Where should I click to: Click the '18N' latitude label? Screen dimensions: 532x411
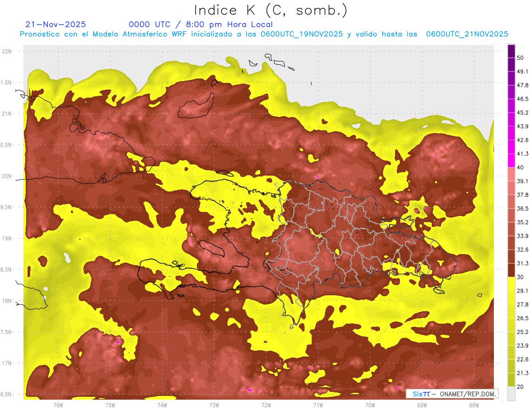coord(7,301)
